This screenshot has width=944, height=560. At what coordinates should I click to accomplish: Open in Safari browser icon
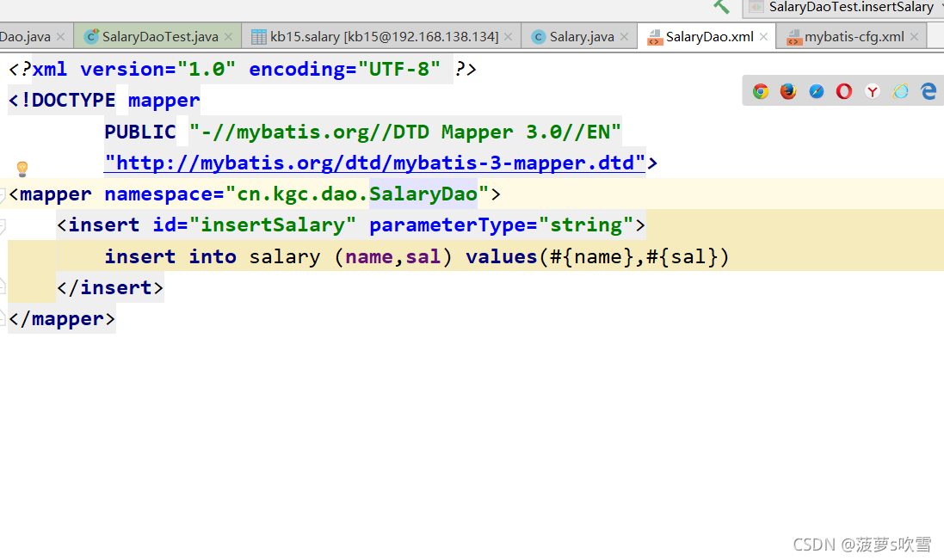click(817, 91)
